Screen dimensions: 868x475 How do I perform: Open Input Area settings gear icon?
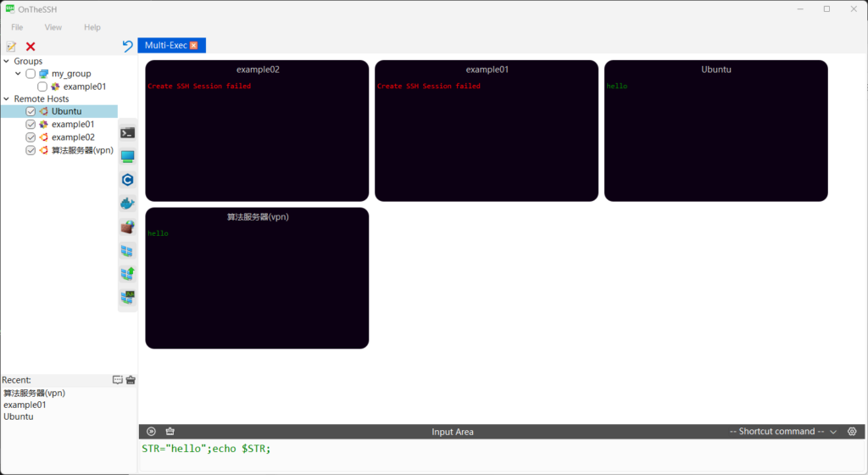(x=852, y=432)
